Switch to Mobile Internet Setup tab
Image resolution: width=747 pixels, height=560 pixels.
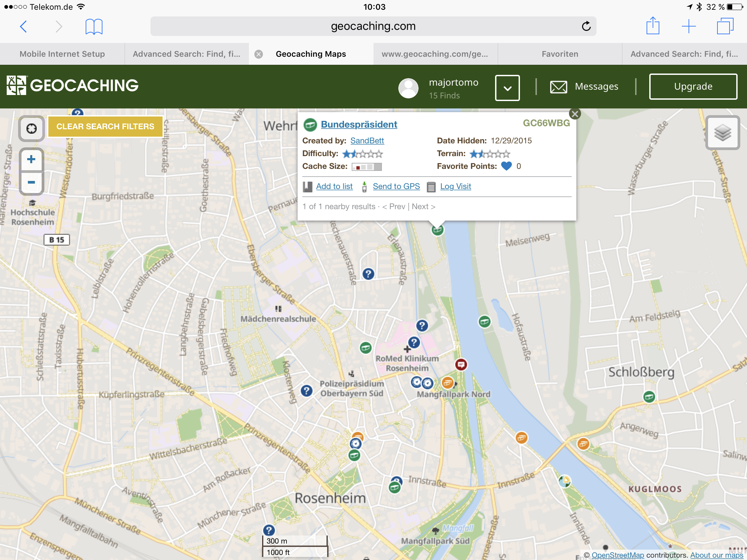tap(62, 54)
